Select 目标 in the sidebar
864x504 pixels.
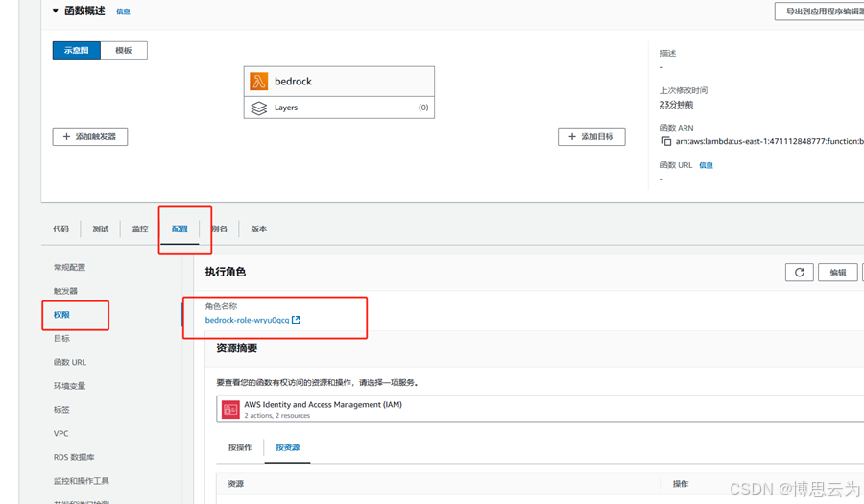click(x=61, y=338)
